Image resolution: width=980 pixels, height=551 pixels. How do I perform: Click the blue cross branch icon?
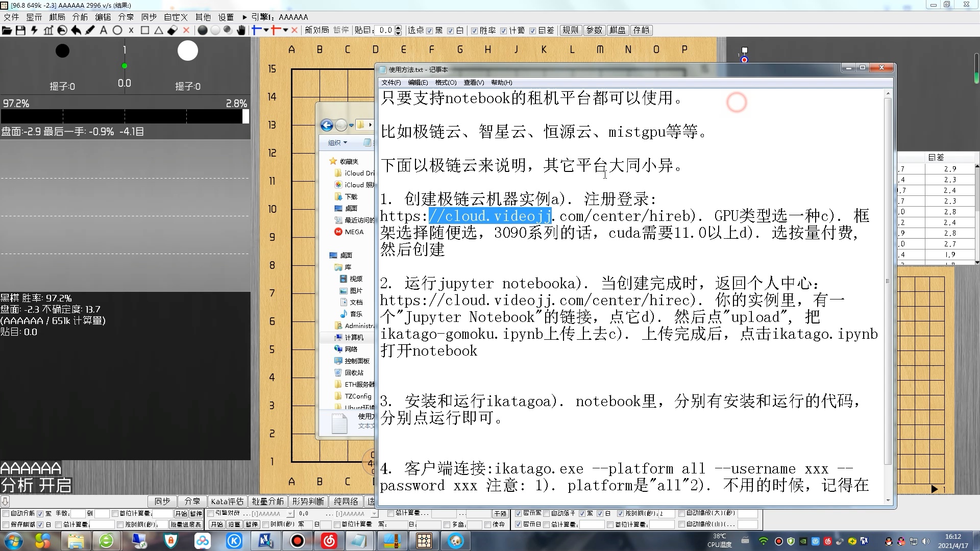(257, 31)
